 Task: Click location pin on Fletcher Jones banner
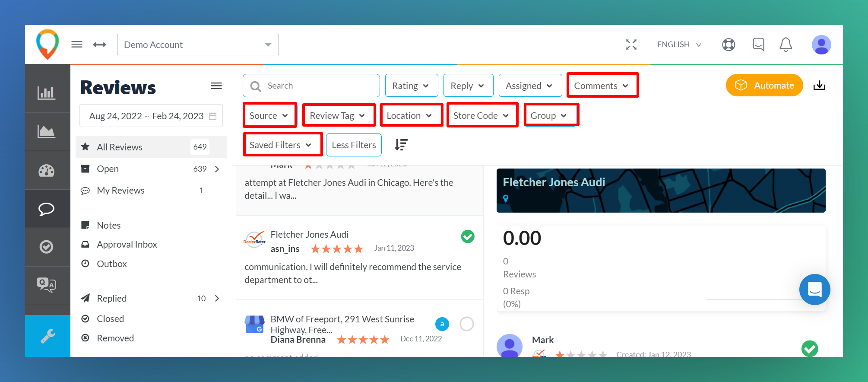(x=506, y=198)
